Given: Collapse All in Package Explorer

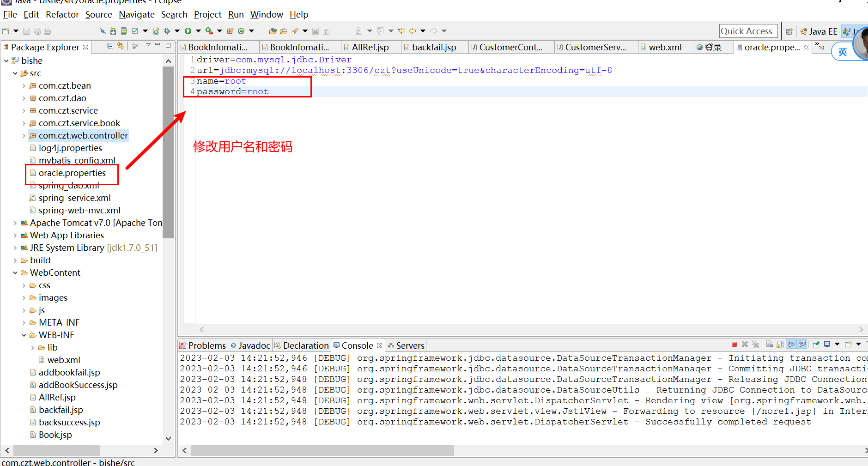Looking at the screenshot, I should pyautogui.click(x=110, y=46).
